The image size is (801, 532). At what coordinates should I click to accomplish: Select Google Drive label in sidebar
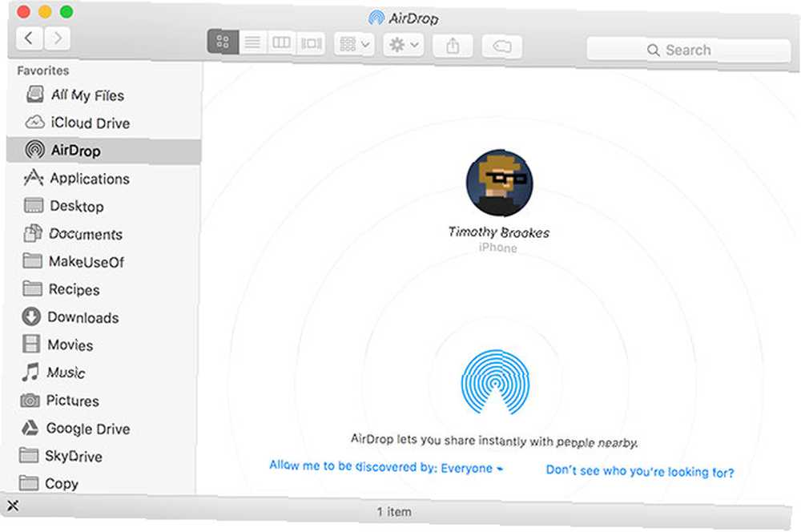point(88,429)
